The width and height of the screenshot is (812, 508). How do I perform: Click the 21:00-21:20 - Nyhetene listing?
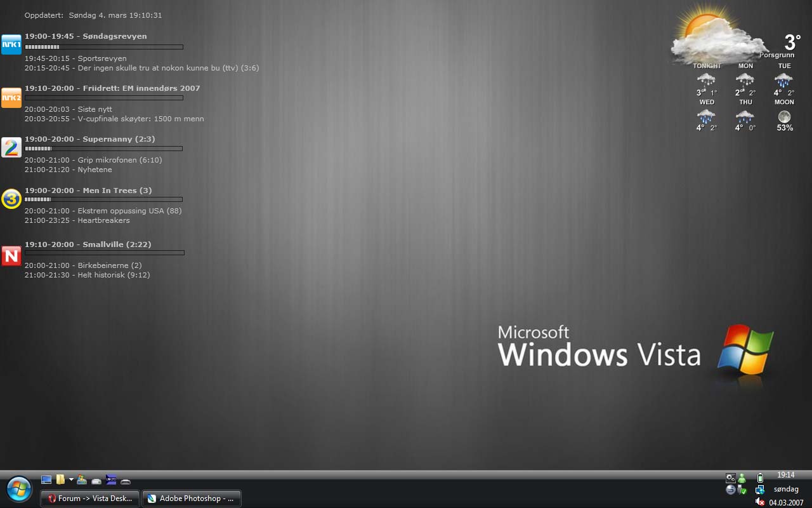[69, 170]
